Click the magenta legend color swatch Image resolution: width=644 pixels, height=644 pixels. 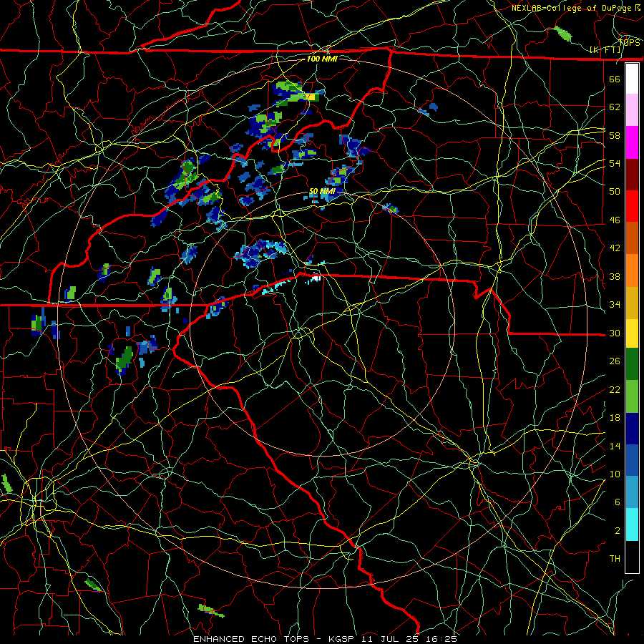[x=632, y=142]
